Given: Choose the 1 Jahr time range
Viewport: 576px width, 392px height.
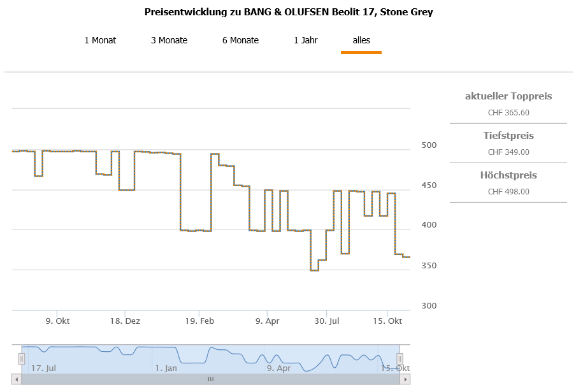Looking at the screenshot, I should [x=306, y=40].
